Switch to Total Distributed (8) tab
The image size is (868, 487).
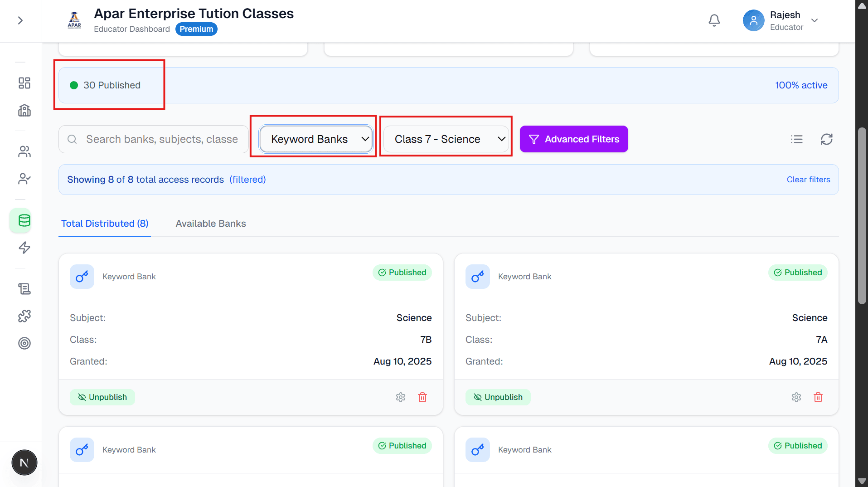click(105, 224)
